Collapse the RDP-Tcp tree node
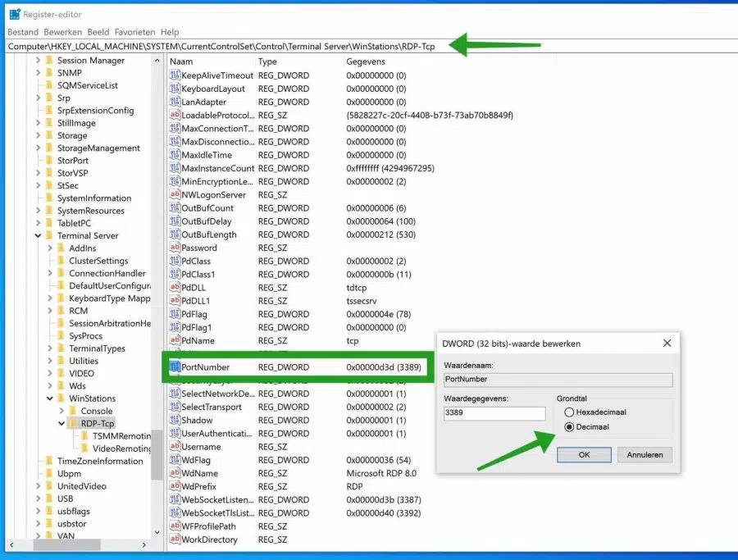738x560 pixels. coord(61,423)
